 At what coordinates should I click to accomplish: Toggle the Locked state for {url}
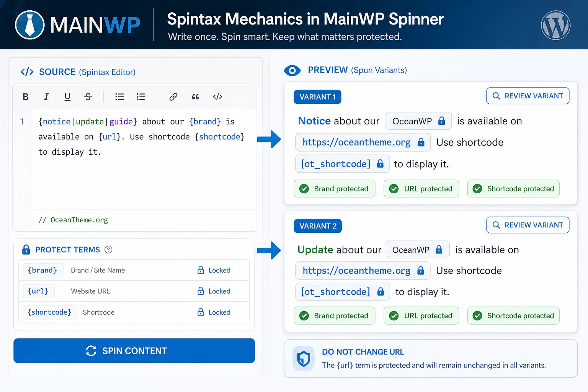coord(214,291)
